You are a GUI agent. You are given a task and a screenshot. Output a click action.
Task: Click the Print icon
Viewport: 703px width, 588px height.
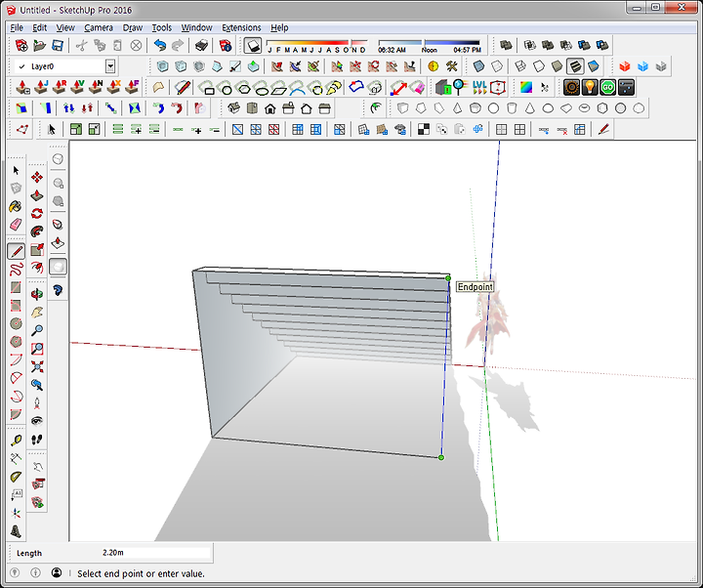point(202,45)
